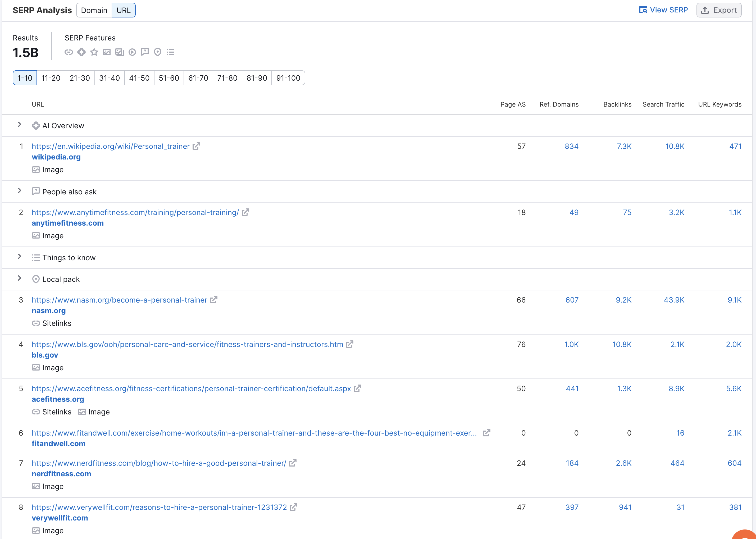Viewport: 756px width, 539px height.
Task: Click verywellfit's 941 backlinks value
Action: pos(625,507)
